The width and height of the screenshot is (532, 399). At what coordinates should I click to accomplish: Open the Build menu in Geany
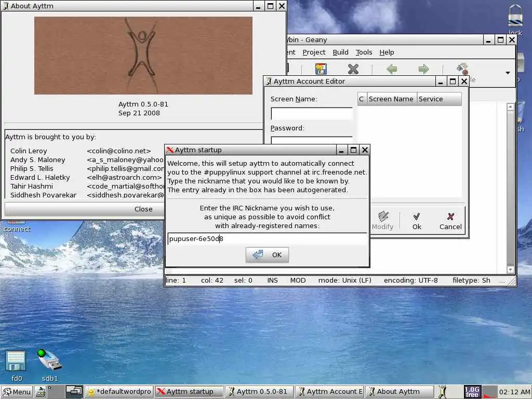click(x=340, y=52)
